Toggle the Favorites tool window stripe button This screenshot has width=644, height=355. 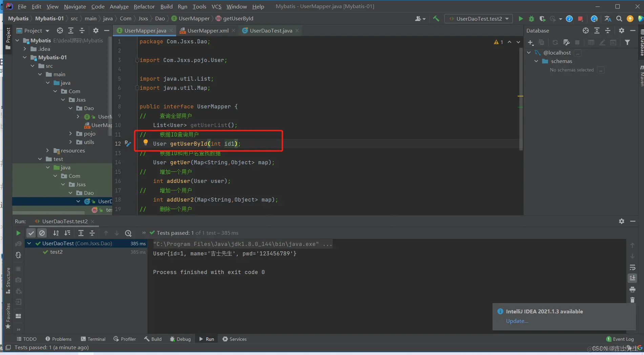tap(8, 316)
